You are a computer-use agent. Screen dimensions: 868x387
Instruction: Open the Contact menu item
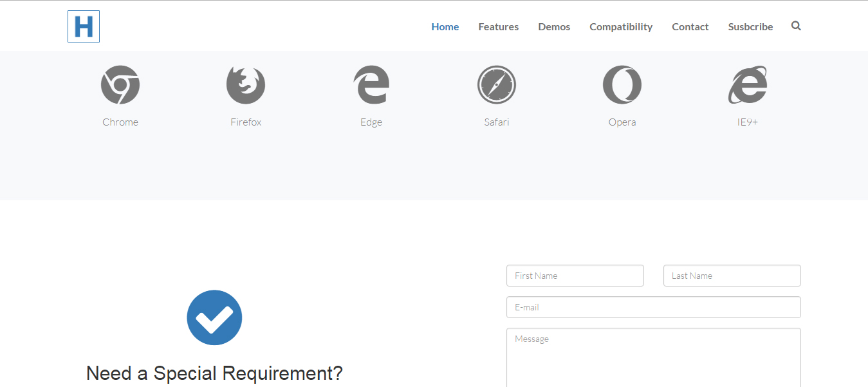690,26
